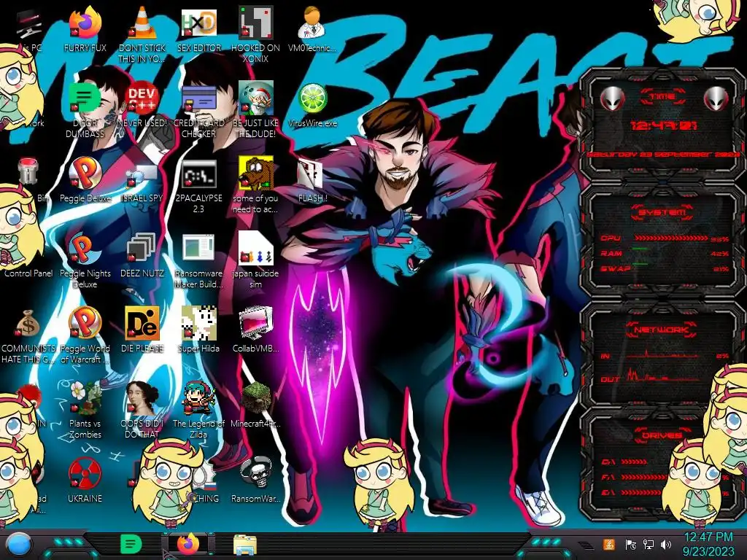Open the BE JUST LIKE THE DUDE icon
747x560 pixels.
click(x=255, y=98)
